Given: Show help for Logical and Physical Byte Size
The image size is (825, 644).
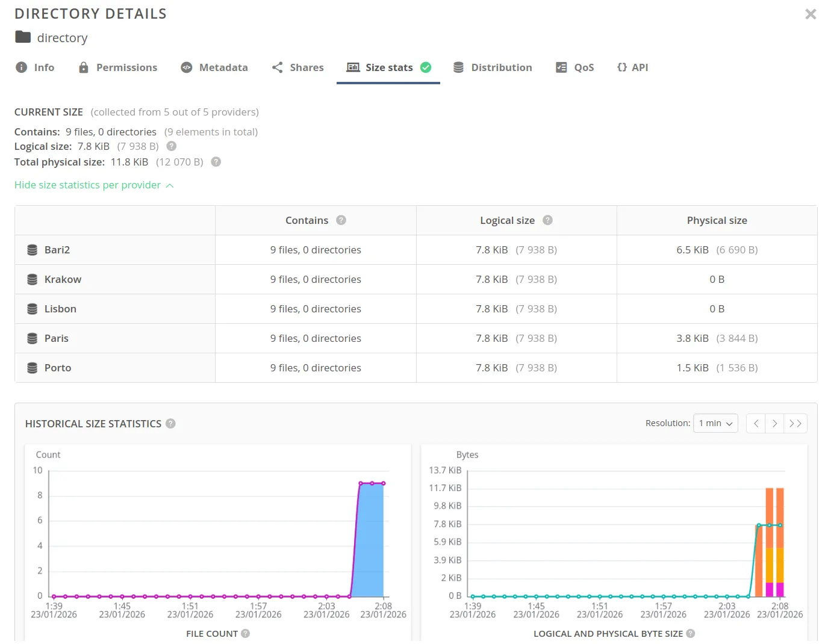Looking at the screenshot, I should pyautogui.click(x=691, y=634).
